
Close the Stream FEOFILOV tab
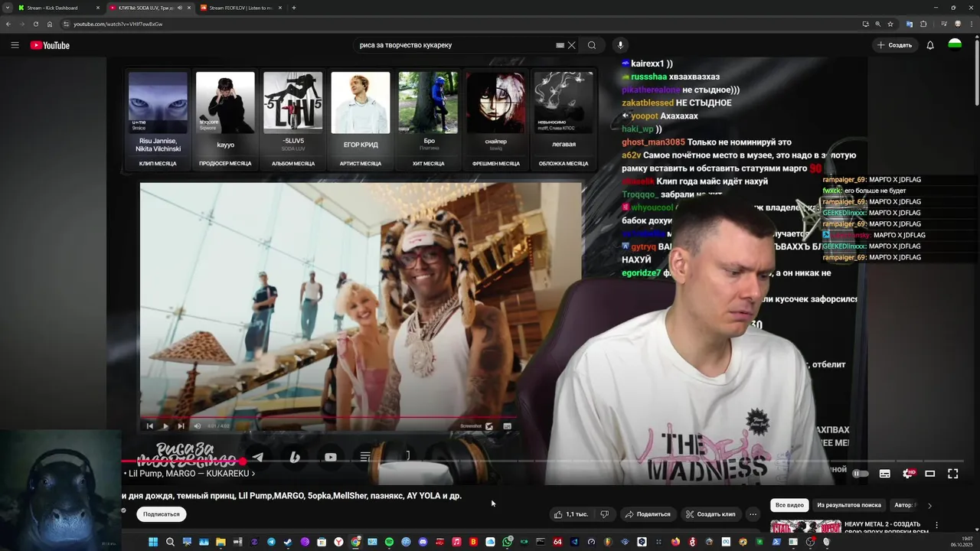[x=280, y=8]
